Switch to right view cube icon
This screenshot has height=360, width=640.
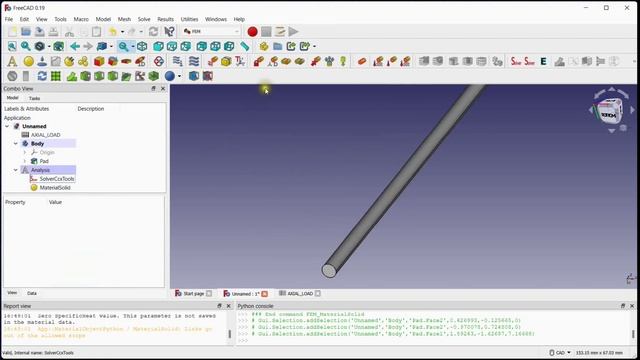tap(186, 46)
